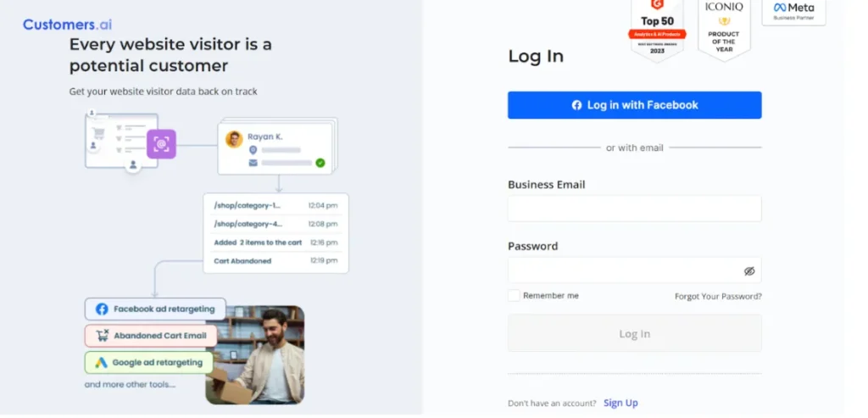Screen dimensions: 868x418
Task: Click the ICONIQ Product of the Year badge
Action: [x=724, y=29]
